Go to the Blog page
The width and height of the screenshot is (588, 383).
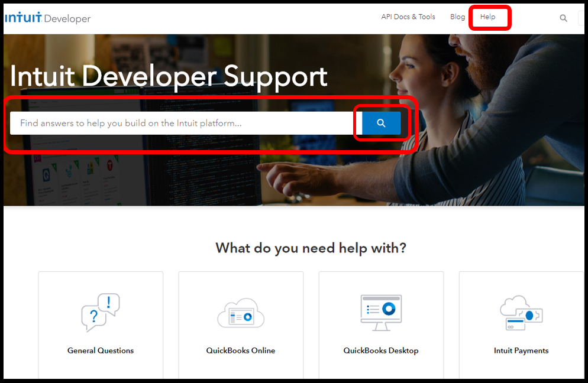tap(457, 17)
